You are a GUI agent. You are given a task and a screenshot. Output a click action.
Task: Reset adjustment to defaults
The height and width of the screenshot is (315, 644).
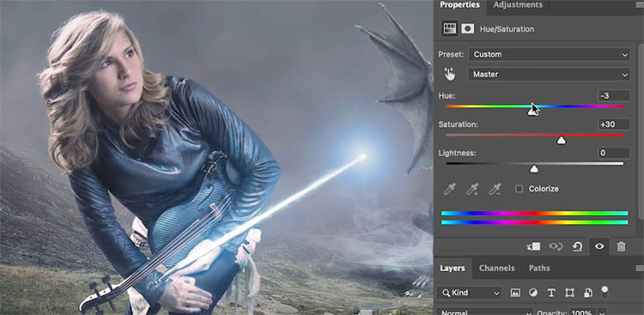coord(578,246)
